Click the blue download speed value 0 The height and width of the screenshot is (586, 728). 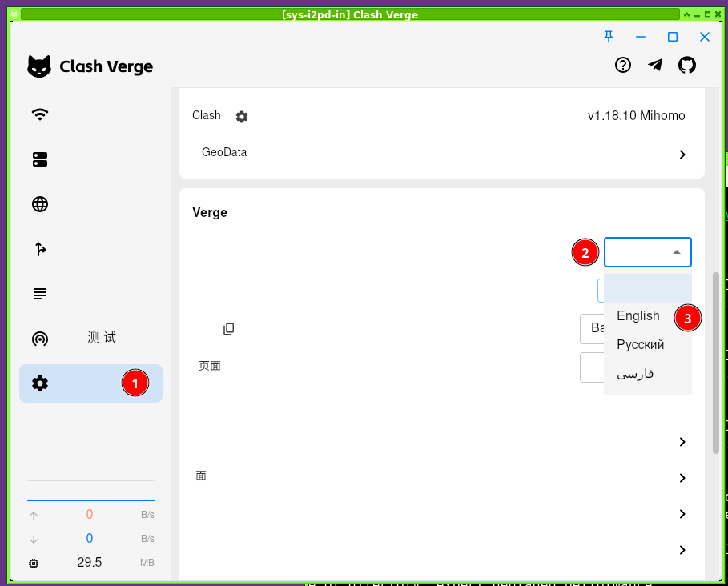click(x=89, y=538)
